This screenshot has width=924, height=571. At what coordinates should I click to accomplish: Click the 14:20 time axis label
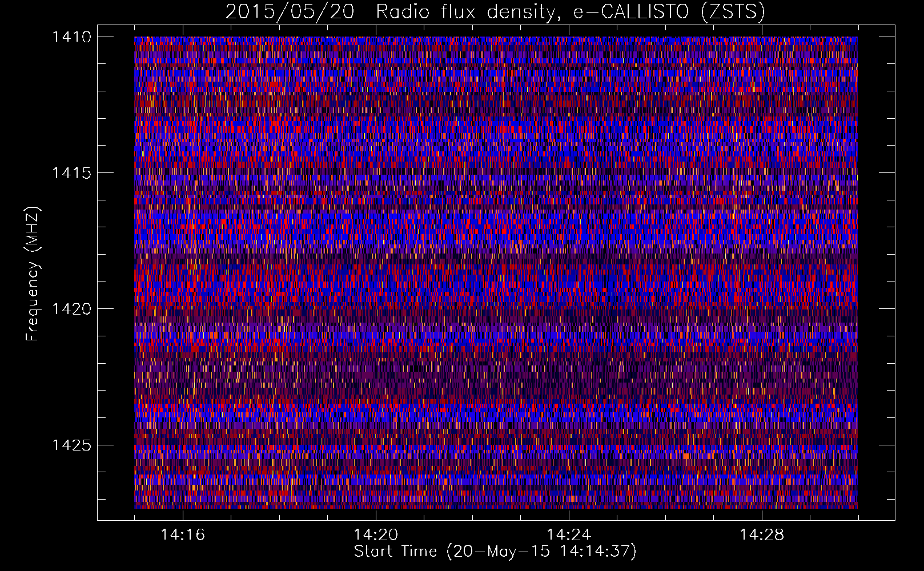(376, 534)
